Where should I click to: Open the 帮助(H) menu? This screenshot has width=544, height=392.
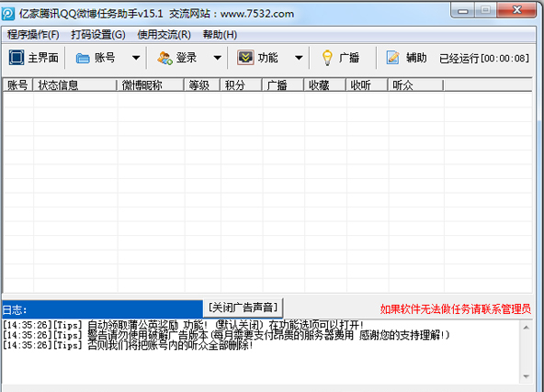(220, 35)
